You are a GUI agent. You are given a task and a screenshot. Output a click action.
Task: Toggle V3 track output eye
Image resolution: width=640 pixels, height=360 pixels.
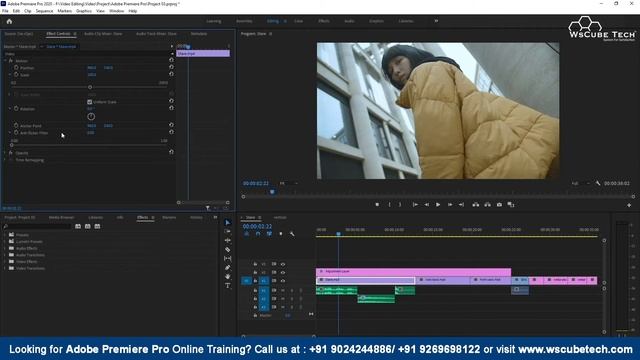(x=282, y=264)
